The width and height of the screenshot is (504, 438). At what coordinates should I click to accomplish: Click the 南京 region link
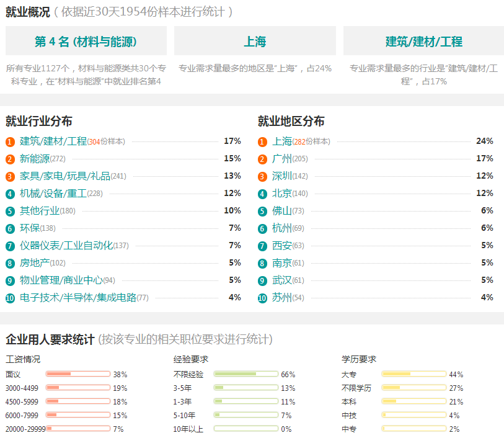[282, 262]
